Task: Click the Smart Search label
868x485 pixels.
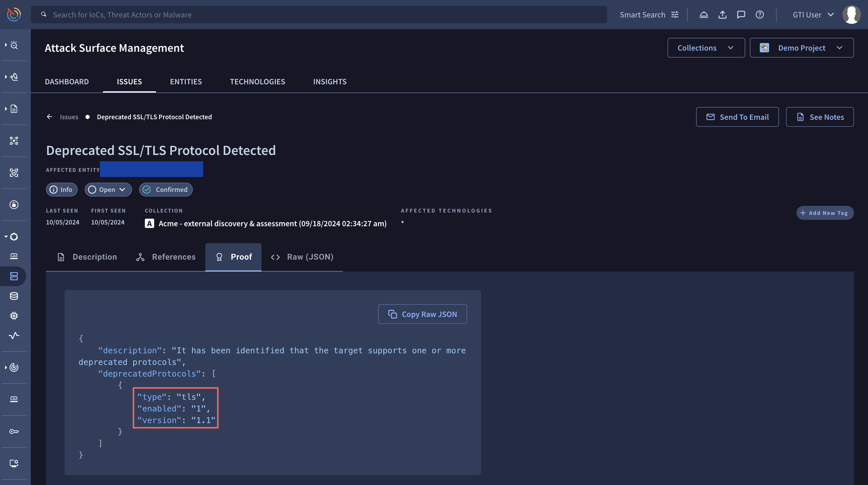Action: pyautogui.click(x=643, y=15)
